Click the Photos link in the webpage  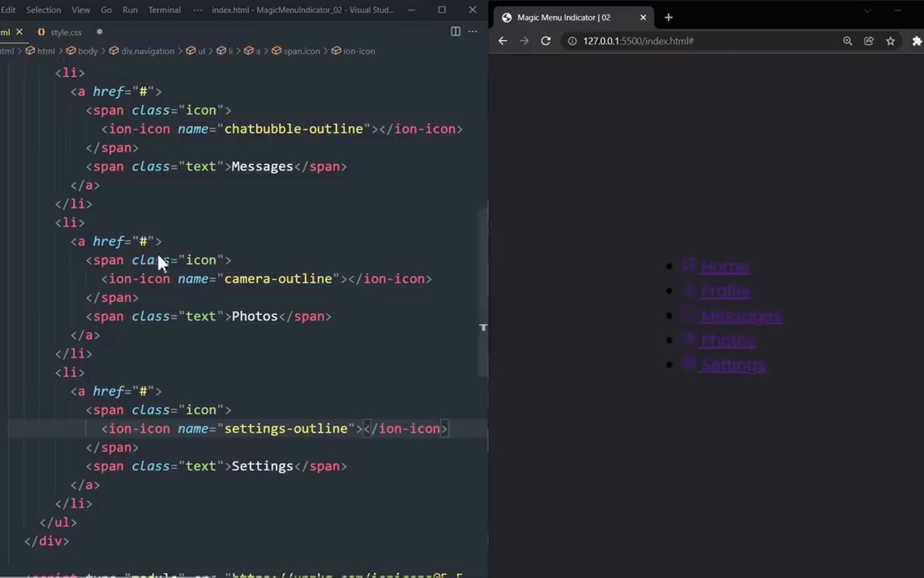728,340
